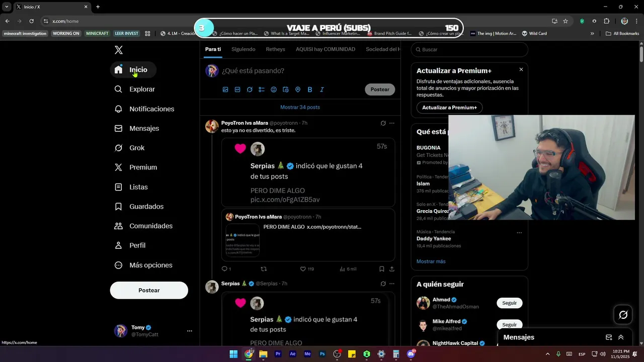The height and width of the screenshot is (362, 644).
Task: Open Listas in the sidebar
Action: [131, 187]
